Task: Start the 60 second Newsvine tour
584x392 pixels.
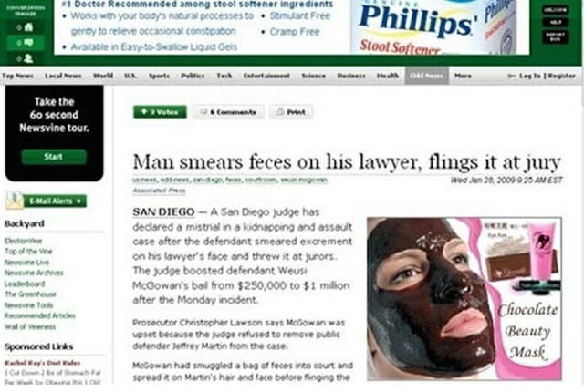Action: coord(54,157)
